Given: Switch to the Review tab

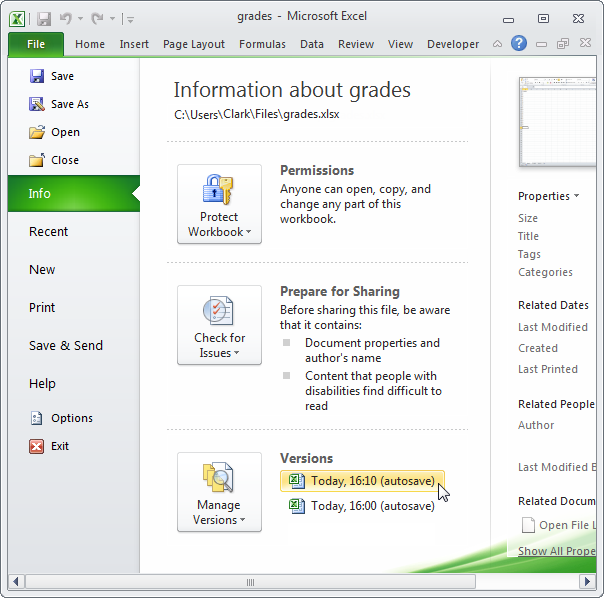Looking at the screenshot, I should coord(356,44).
